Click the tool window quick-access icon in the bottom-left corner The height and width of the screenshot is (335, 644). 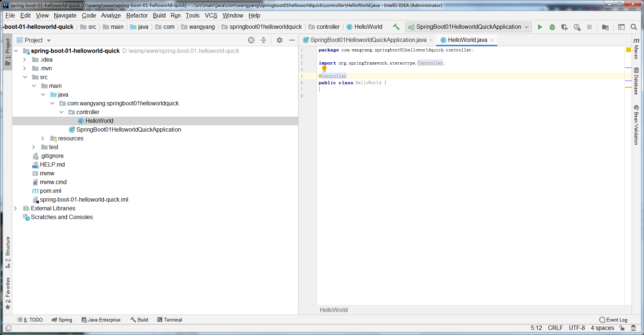click(x=8, y=328)
